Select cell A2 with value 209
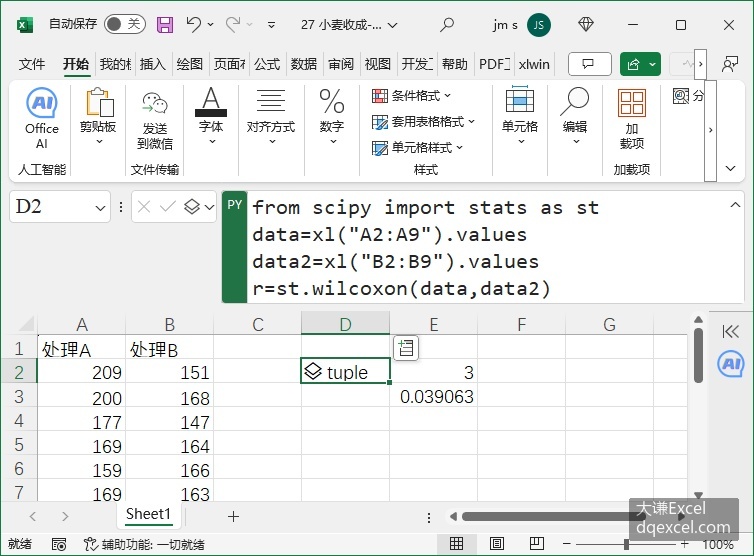Image resolution: width=754 pixels, height=556 pixels. point(82,372)
